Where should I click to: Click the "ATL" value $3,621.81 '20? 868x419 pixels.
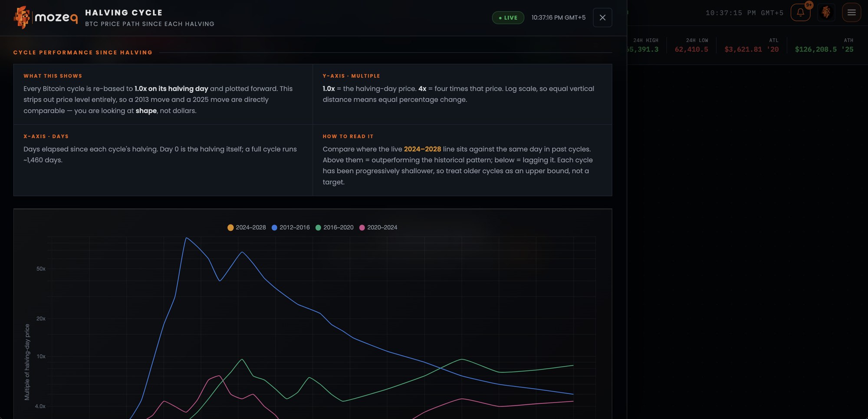tap(752, 49)
